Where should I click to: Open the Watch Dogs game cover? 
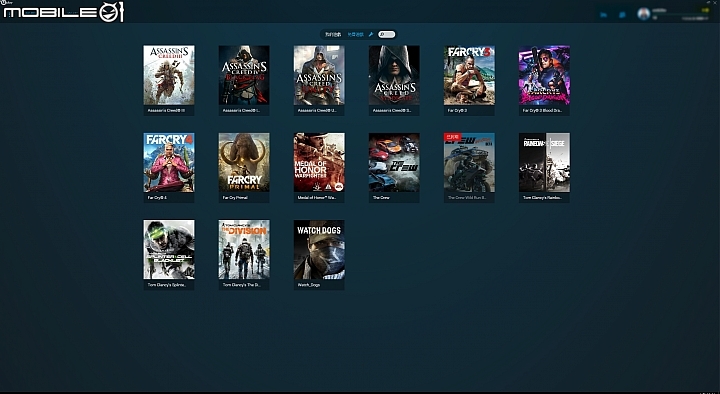coord(319,249)
